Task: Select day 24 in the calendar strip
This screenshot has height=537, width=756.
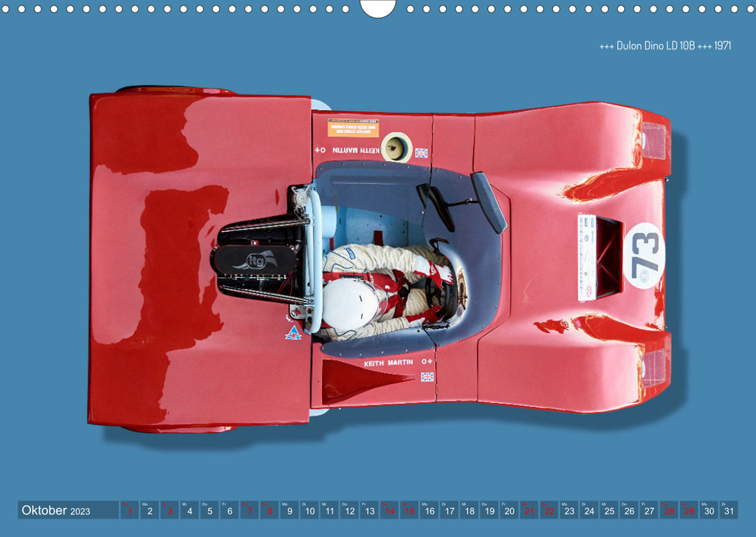Action: coord(588,510)
